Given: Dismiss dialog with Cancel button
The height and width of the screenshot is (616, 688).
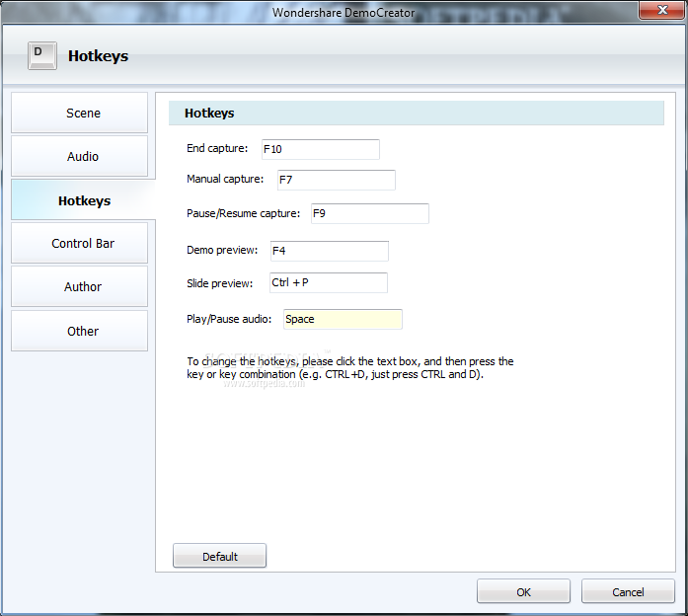Looking at the screenshot, I should click(x=628, y=591).
